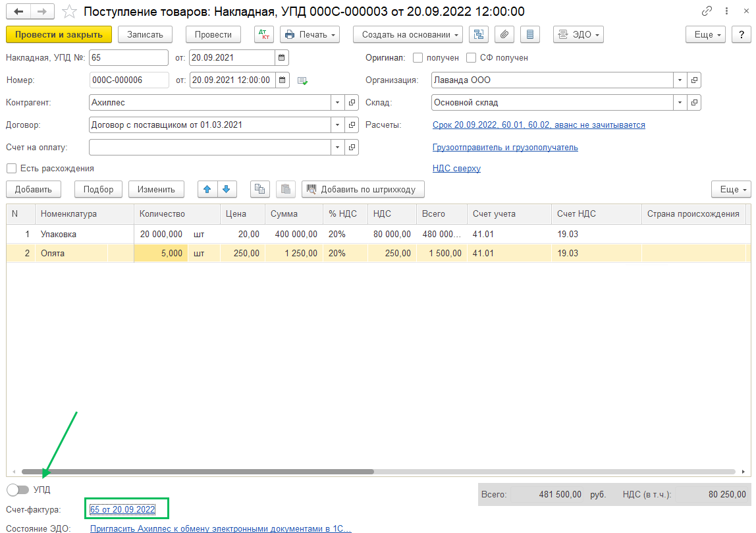Open calendar for invoice date 20.09.2021

point(281,58)
